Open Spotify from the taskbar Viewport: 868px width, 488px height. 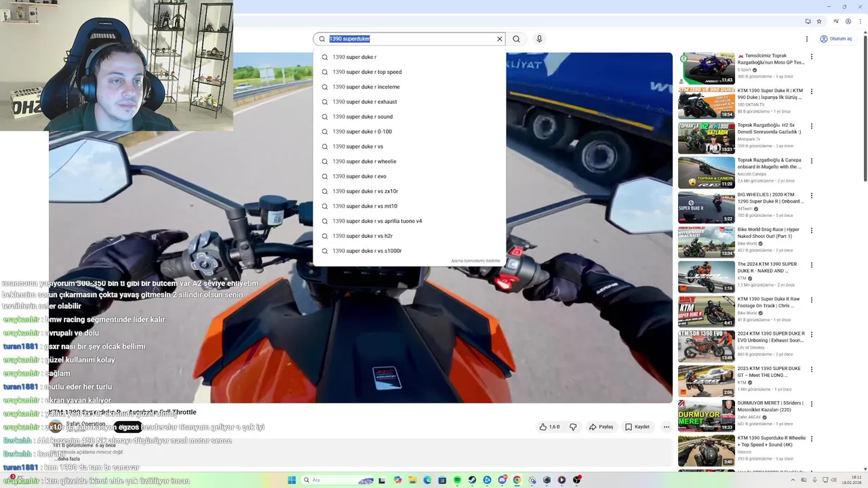(x=457, y=480)
